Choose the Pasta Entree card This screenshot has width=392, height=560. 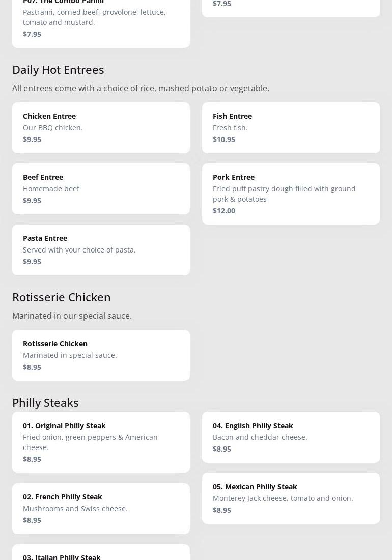(101, 250)
